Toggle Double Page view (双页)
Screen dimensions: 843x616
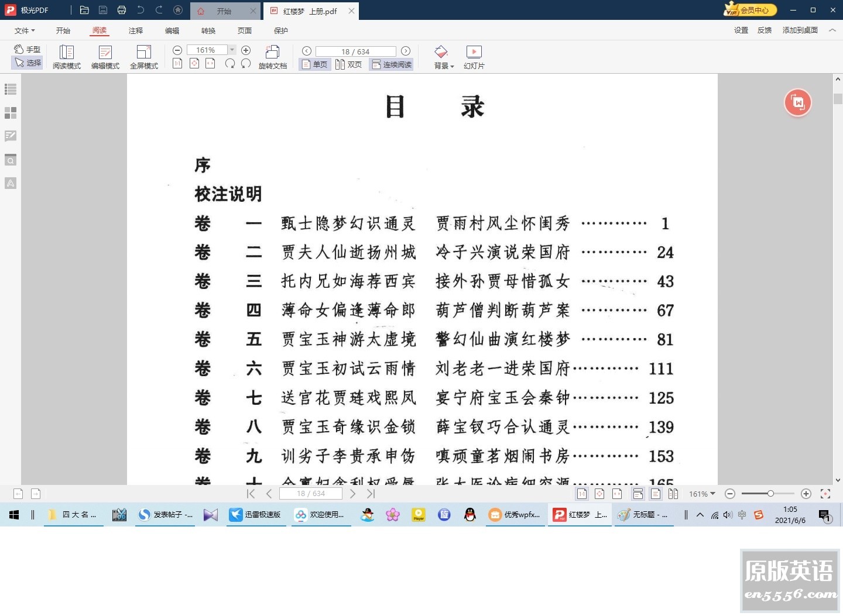[348, 64]
